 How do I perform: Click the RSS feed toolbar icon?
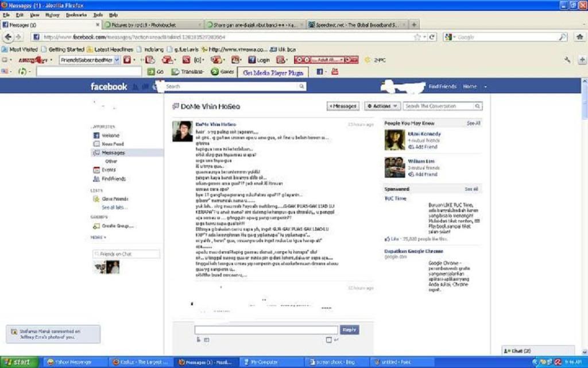pos(187,60)
